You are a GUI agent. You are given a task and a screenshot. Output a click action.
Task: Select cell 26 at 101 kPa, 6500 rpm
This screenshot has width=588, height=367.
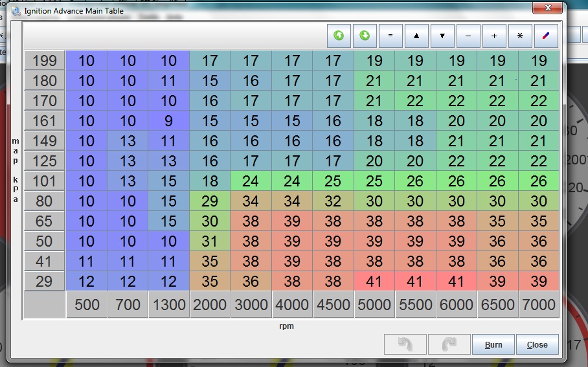[x=497, y=181]
